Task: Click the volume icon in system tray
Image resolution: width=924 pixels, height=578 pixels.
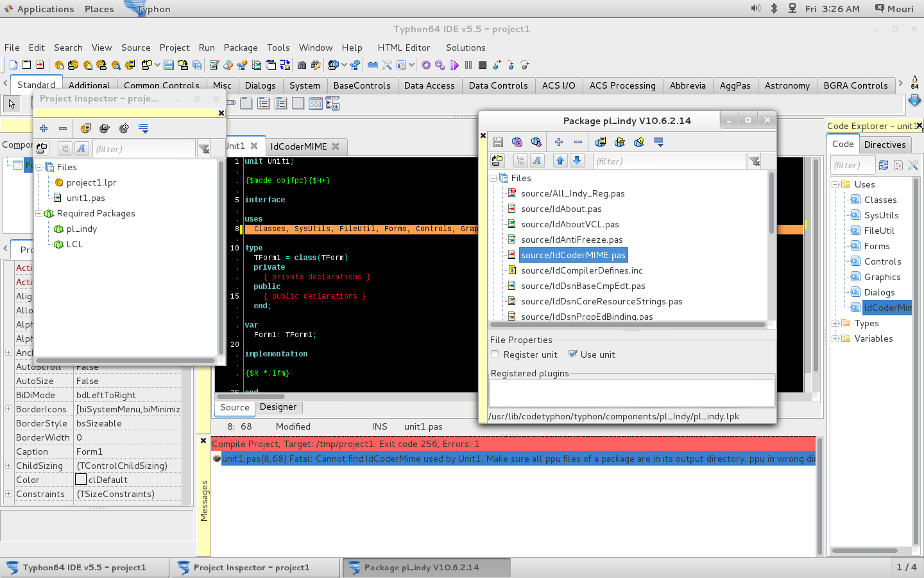Action: click(x=756, y=8)
